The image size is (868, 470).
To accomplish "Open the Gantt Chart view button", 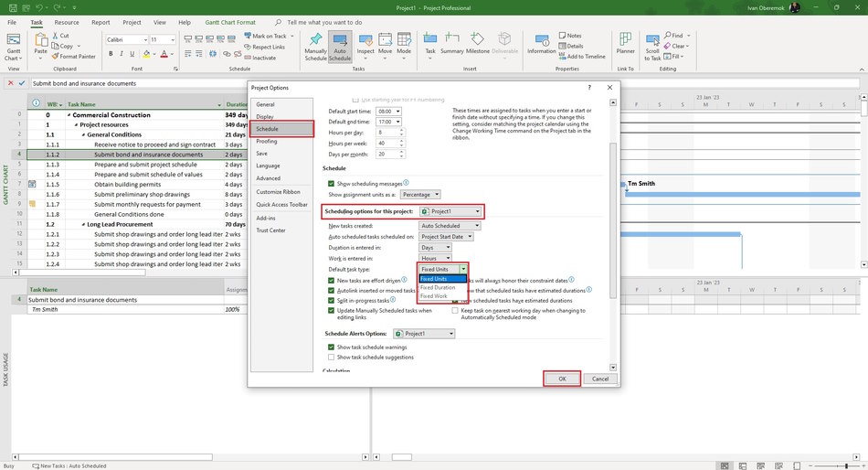I will point(14,47).
